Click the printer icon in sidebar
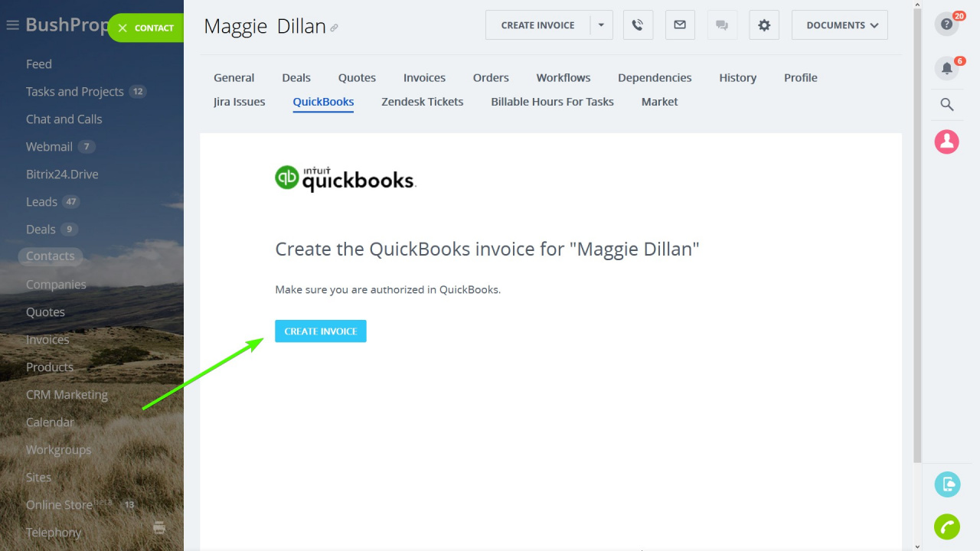Image resolution: width=980 pixels, height=551 pixels. click(x=159, y=527)
